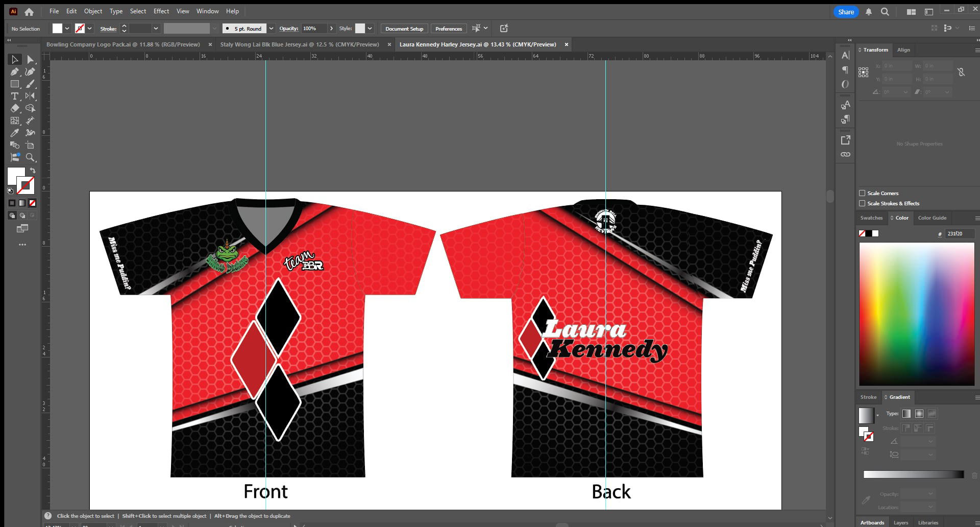Open the Paragraph panel icon
Viewport: 980px width, 527px height.
(845, 70)
